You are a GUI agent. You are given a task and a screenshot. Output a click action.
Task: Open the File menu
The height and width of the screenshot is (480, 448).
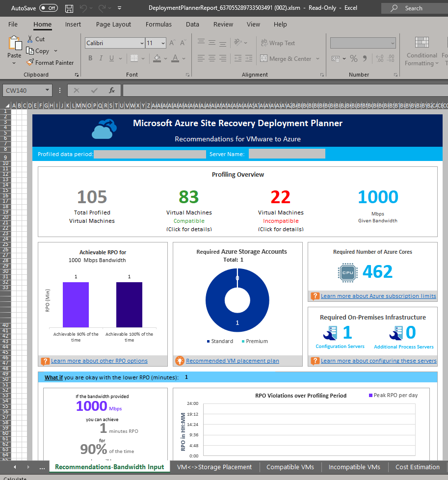(13, 25)
